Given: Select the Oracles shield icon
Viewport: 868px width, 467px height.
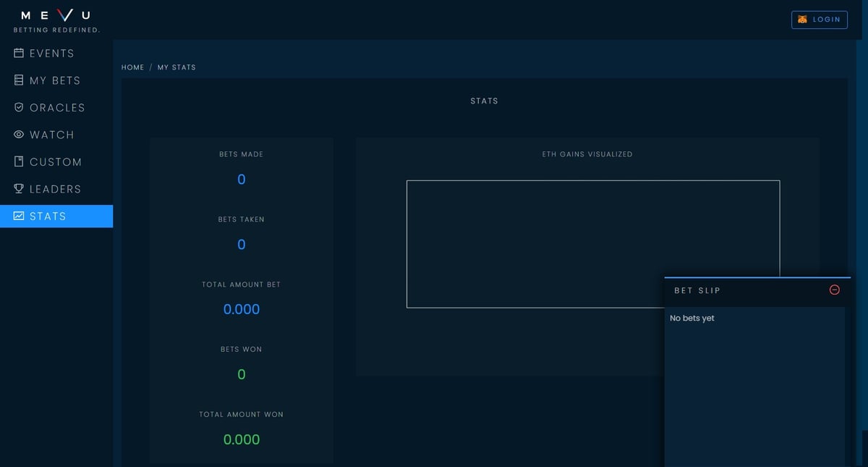Looking at the screenshot, I should point(19,107).
